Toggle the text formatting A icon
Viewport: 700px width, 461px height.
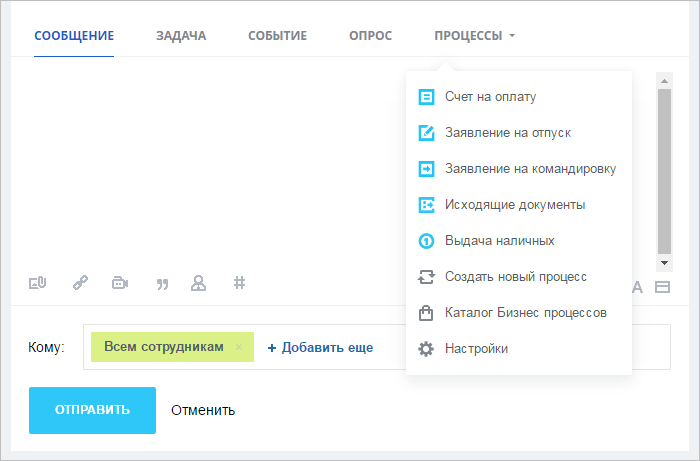(x=638, y=287)
